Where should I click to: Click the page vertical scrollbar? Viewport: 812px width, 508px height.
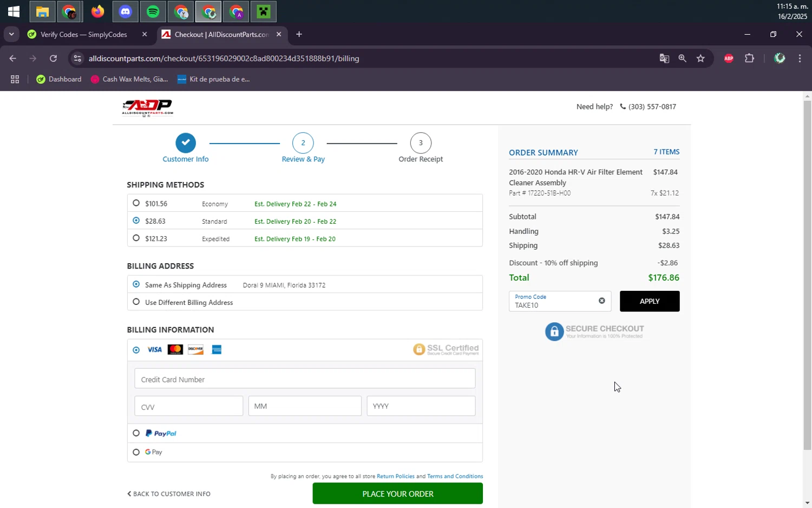pos(807,275)
